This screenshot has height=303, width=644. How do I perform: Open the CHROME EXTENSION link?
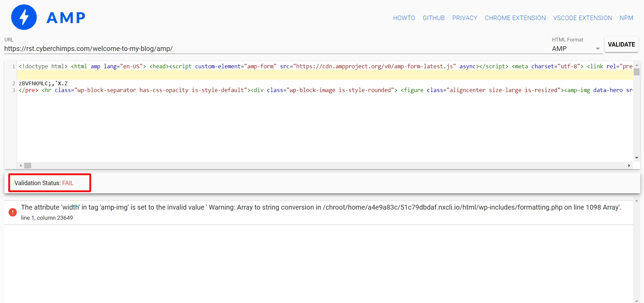[515, 18]
